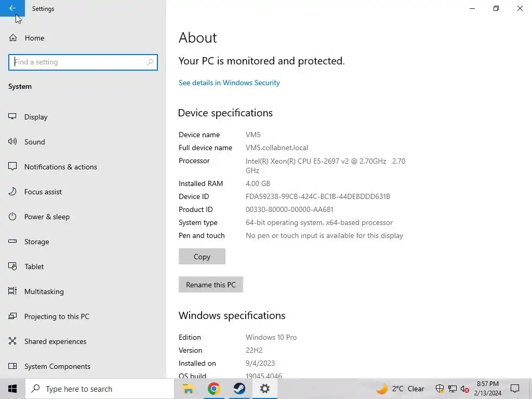Image resolution: width=532 pixels, height=399 pixels.
Task: Click the taskbar Type here to search box
Action: (x=100, y=389)
